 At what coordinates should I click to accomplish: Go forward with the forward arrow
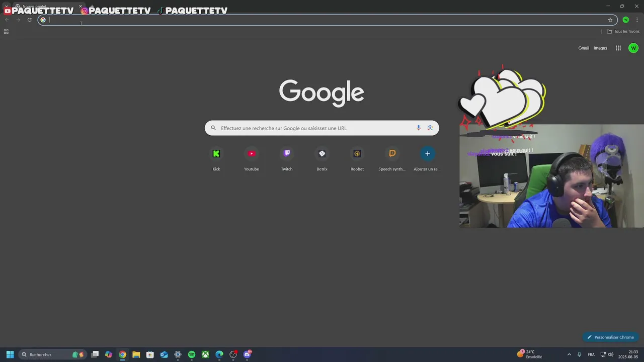18,20
